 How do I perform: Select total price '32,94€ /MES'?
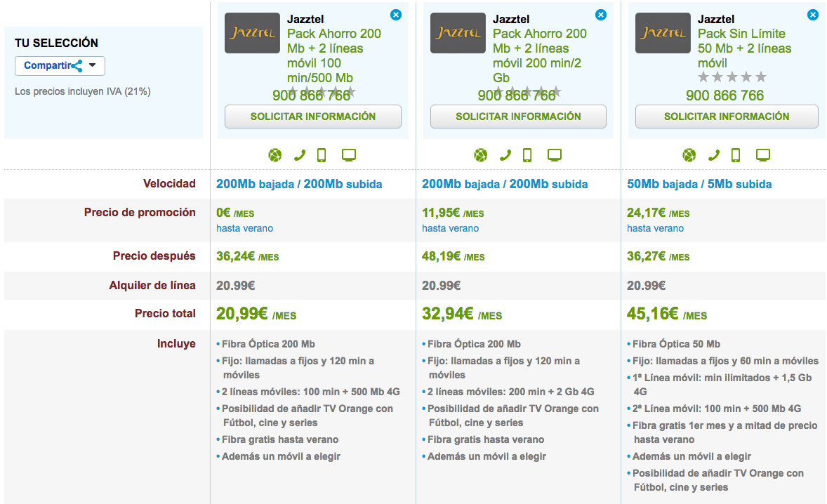[x=462, y=314]
